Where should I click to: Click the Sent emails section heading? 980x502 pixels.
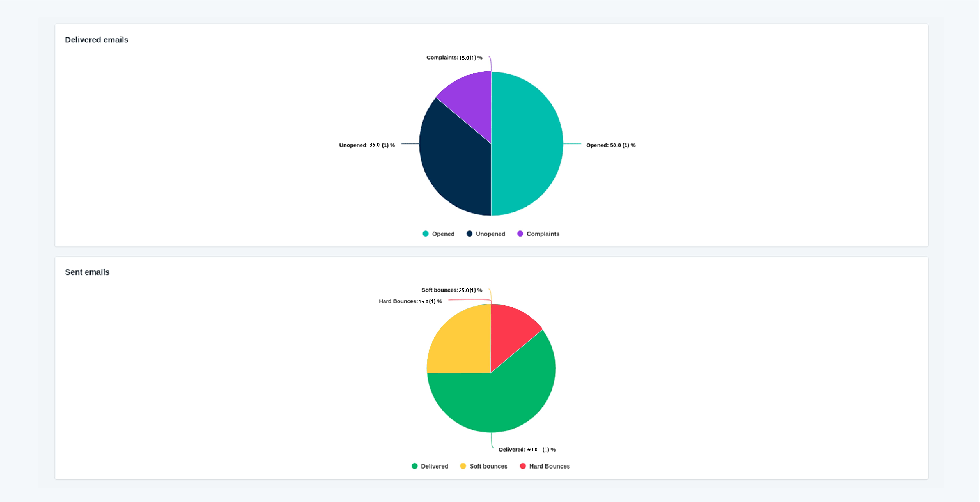point(87,272)
